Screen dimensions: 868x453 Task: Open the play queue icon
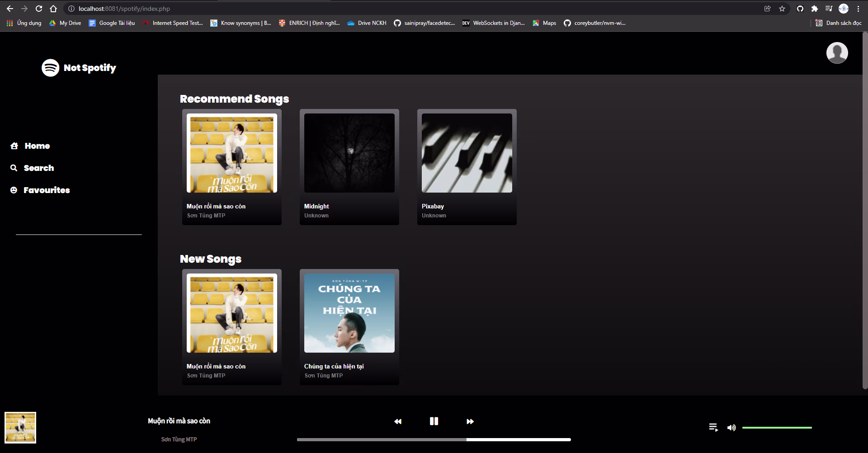713,427
